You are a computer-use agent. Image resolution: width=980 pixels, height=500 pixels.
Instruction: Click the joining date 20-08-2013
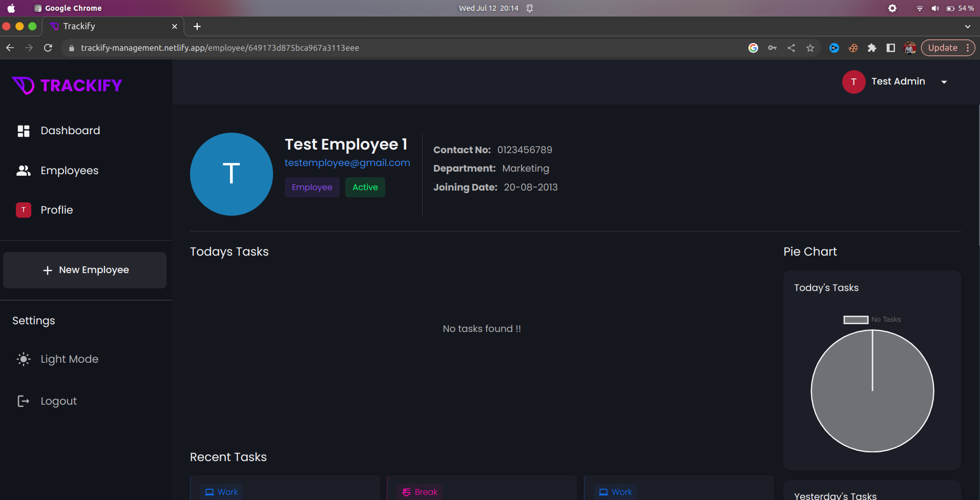(x=531, y=187)
